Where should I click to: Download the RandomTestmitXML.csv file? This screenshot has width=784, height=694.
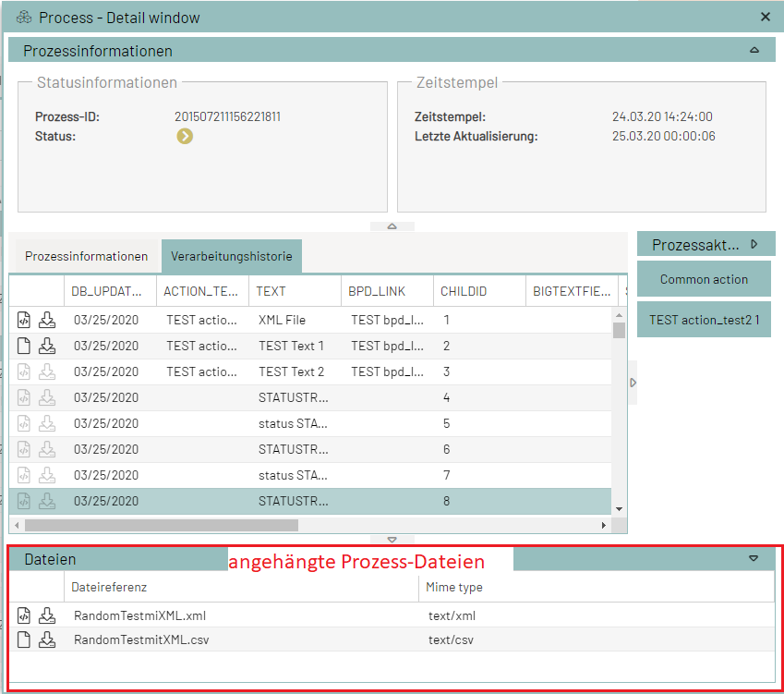point(47,639)
